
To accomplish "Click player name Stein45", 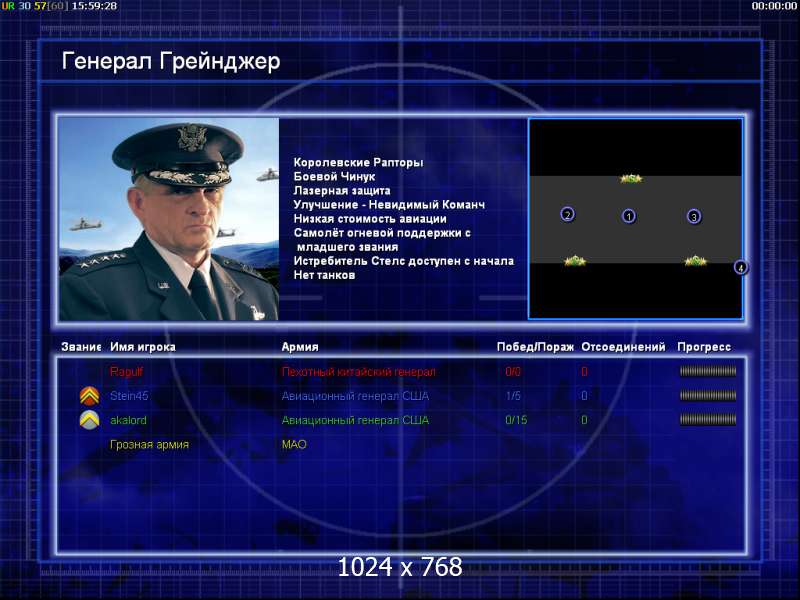I will coord(129,396).
